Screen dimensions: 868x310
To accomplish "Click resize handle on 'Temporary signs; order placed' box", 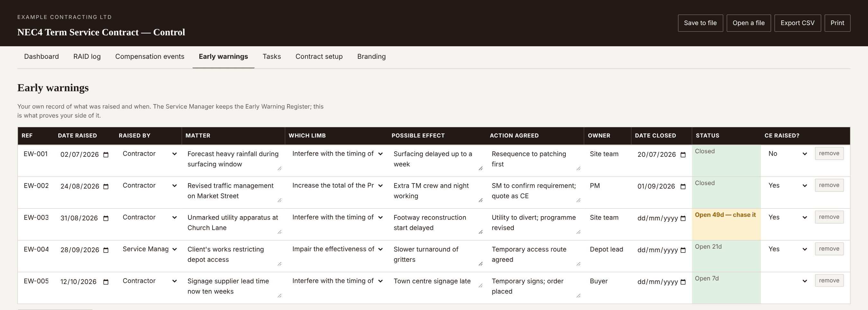I will (x=578, y=296).
